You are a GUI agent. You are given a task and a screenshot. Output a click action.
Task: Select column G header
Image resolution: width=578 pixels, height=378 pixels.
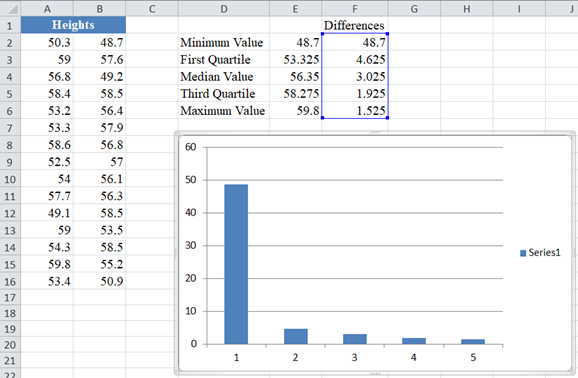click(414, 8)
